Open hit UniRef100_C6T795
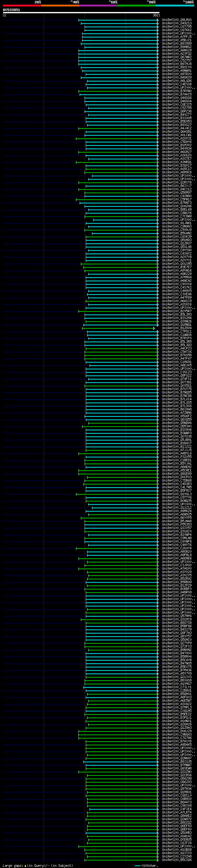The image size is (197, 868). pyautogui.click(x=177, y=26)
